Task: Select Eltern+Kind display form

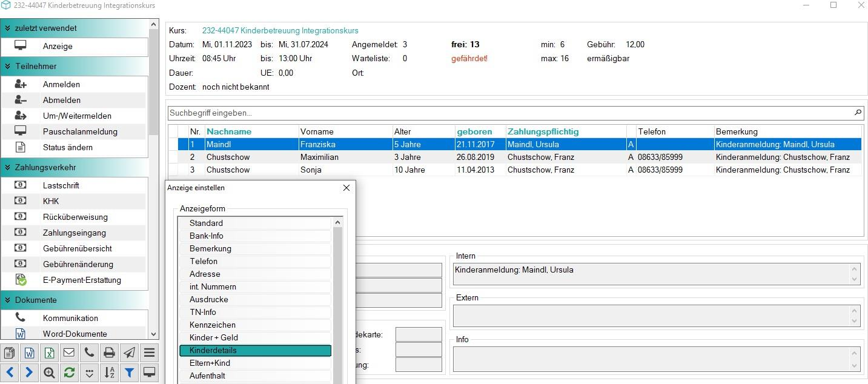Action: pos(255,363)
